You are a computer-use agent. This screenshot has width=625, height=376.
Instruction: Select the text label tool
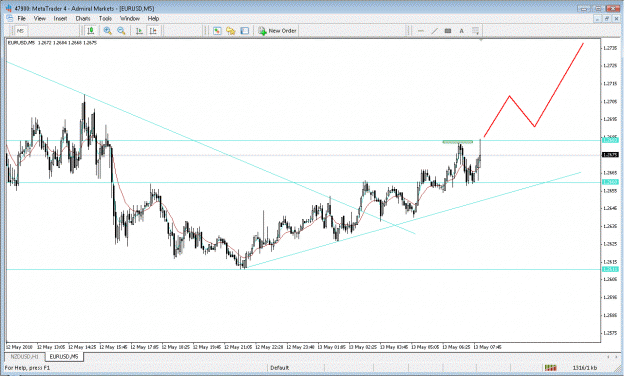(448, 31)
